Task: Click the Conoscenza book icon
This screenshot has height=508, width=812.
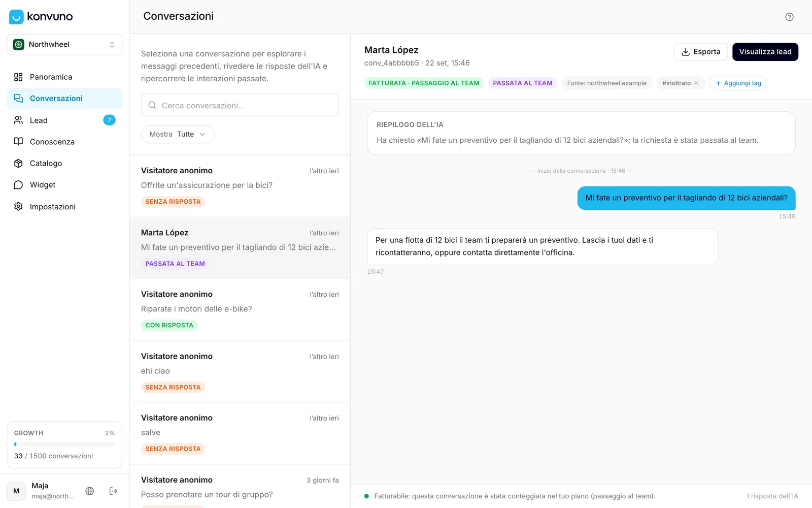Action: 18,142
